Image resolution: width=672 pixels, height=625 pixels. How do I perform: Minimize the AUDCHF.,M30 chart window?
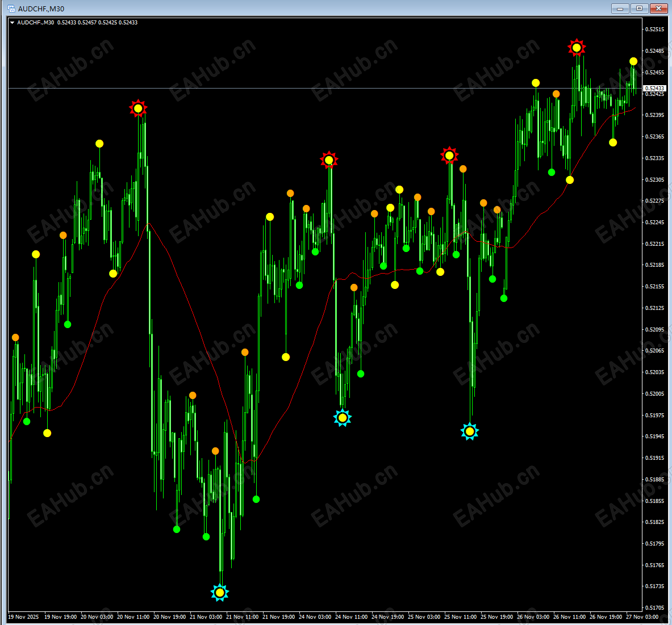coord(620,9)
